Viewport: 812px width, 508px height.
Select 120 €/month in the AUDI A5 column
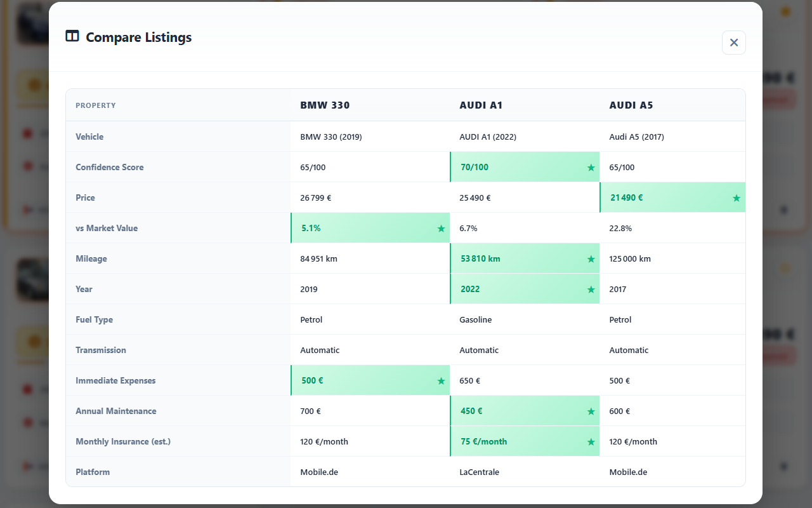[633, 441]
